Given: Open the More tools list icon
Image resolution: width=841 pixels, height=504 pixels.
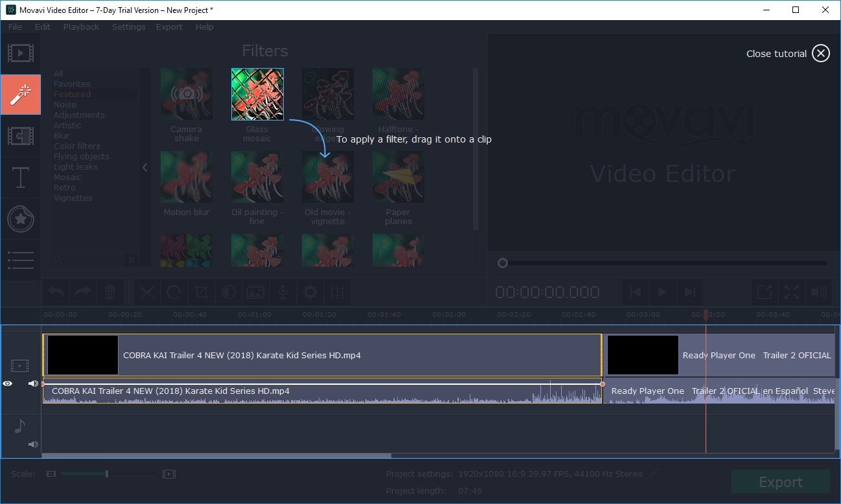Looking at the screenshot, I should pos(21,260).
